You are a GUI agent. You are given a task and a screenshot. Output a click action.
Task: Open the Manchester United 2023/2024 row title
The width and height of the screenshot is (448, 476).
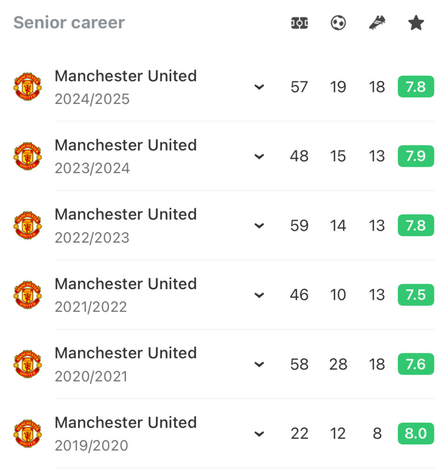[126, 145]
